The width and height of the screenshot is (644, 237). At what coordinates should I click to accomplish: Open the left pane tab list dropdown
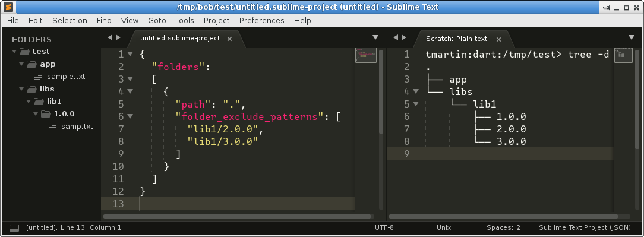(375, 37)
